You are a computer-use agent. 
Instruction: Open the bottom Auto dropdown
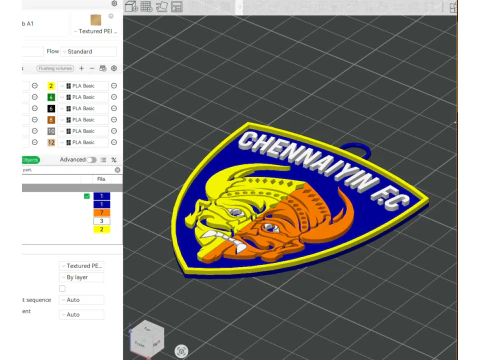pyautogui.click(x=82, y=315)
